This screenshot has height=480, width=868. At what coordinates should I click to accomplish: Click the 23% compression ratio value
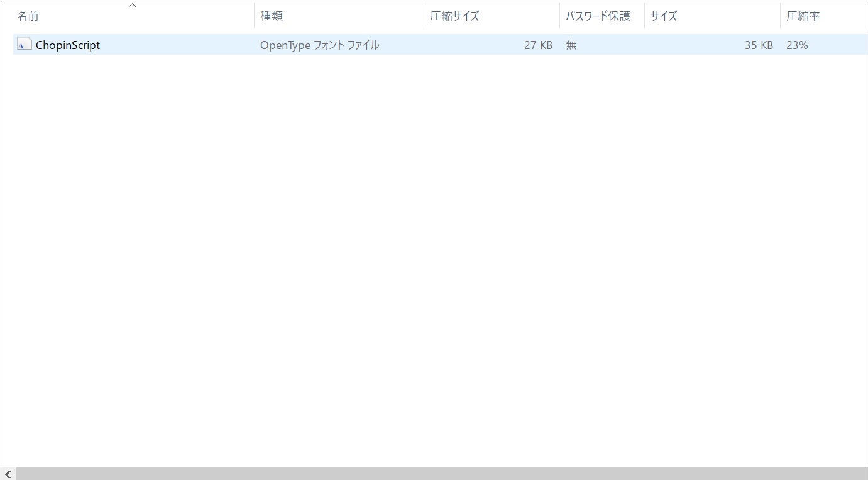click(797, 45)
